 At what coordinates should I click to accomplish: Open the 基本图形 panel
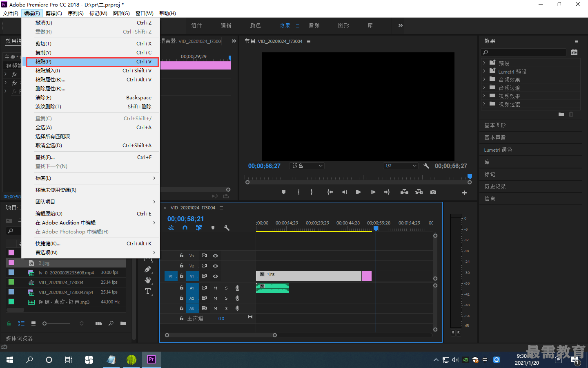coord(495,125)
